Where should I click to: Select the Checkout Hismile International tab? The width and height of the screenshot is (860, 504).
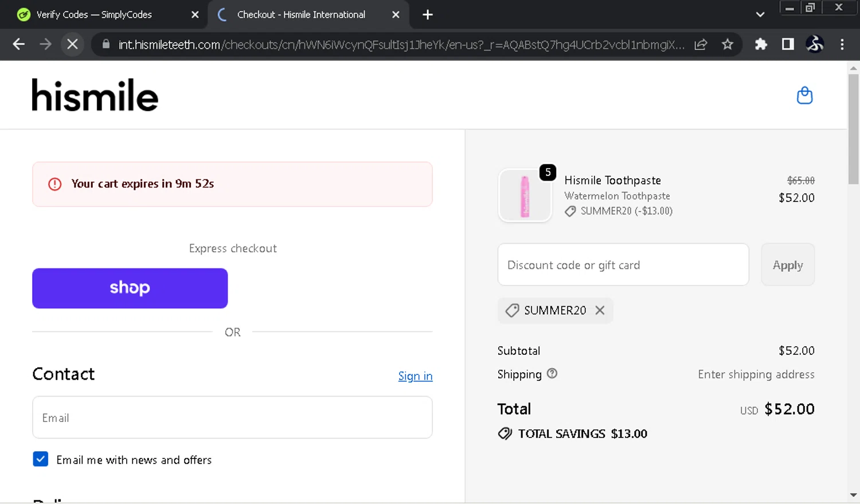pos(308,15)
